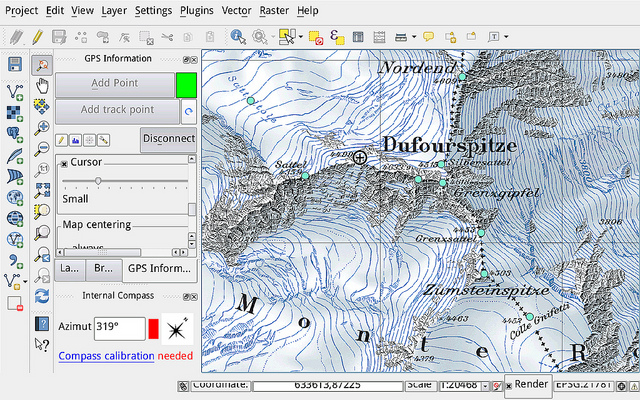Expand the scale dropdown in status bar

click(x=485, y=385)
